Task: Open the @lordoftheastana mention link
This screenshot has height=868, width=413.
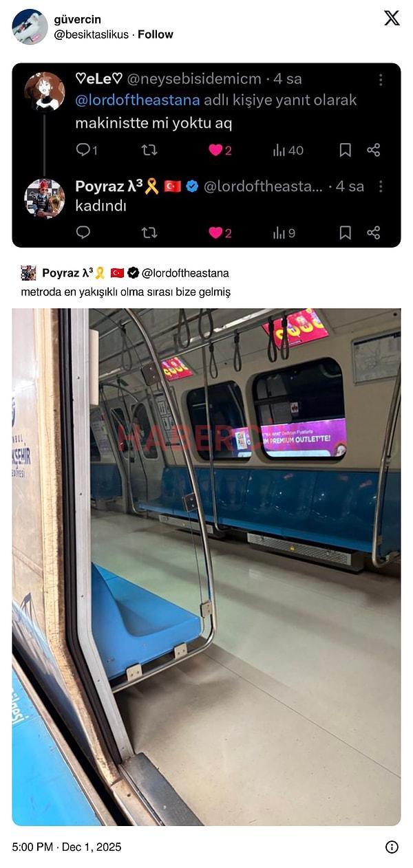Action: (x=138, y=100)
